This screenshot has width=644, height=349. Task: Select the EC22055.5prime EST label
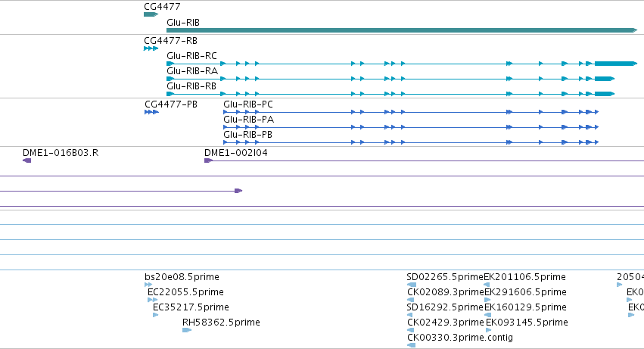tap(185, 292)
